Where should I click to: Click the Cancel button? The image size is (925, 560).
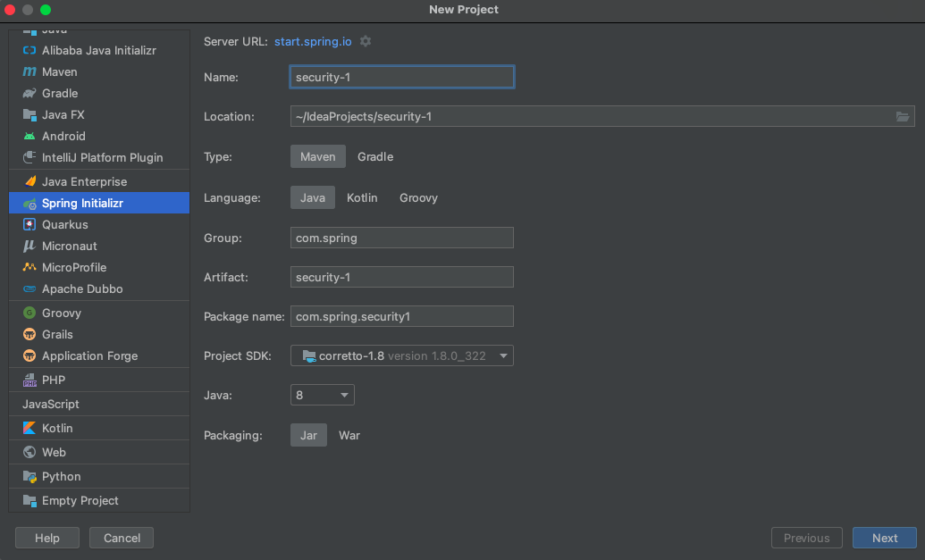click(122, 538)
